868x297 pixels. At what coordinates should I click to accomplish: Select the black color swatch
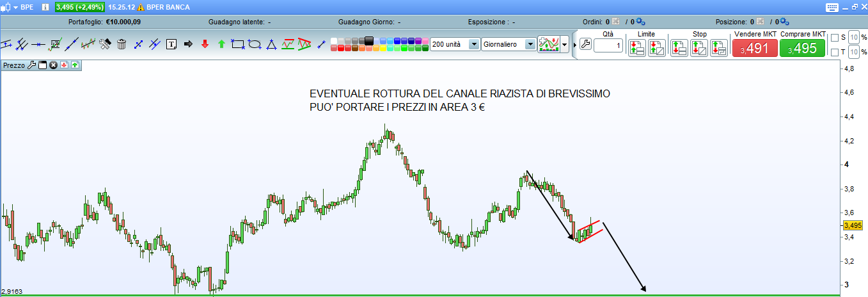(368, 40)
